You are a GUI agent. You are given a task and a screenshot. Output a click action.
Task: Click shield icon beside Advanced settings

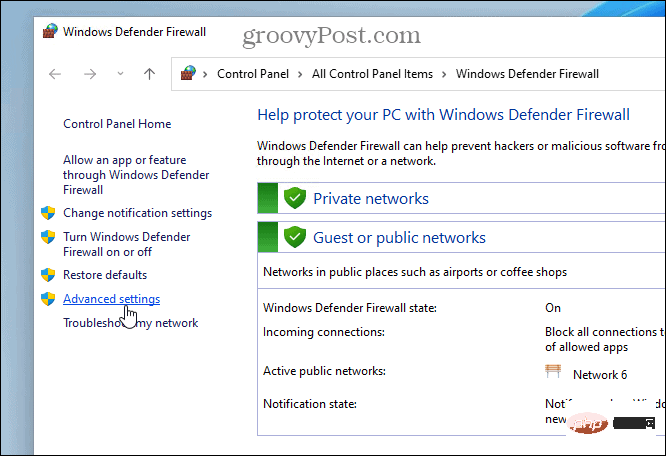(x=48, y=299)
